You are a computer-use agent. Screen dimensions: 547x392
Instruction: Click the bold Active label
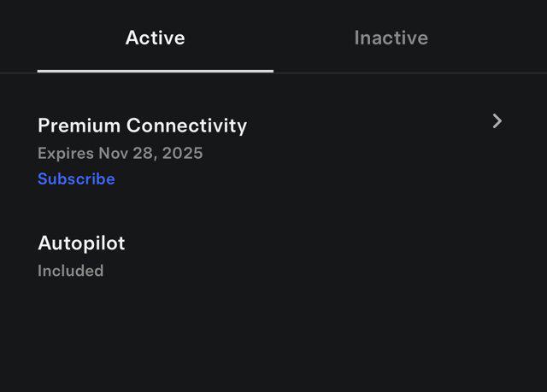(x=155, y=38)
